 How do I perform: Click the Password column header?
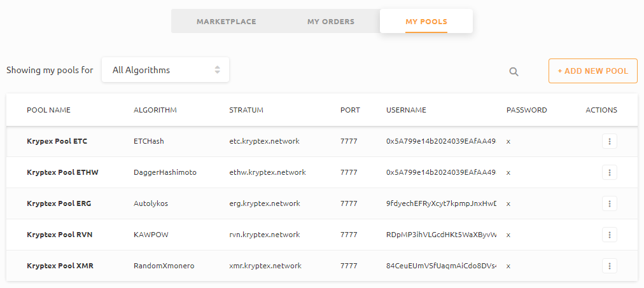[526, 110]
